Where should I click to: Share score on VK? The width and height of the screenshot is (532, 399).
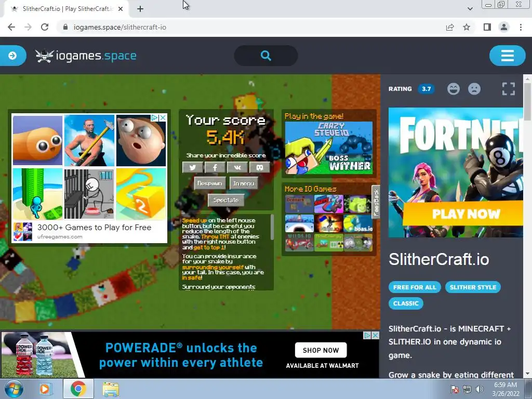[237, 167]
